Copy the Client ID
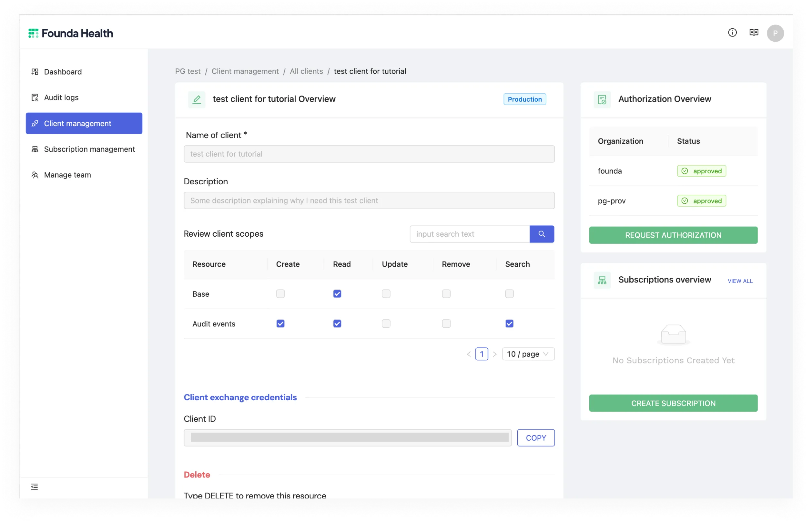The image size is (812, 523). (536, 438)
